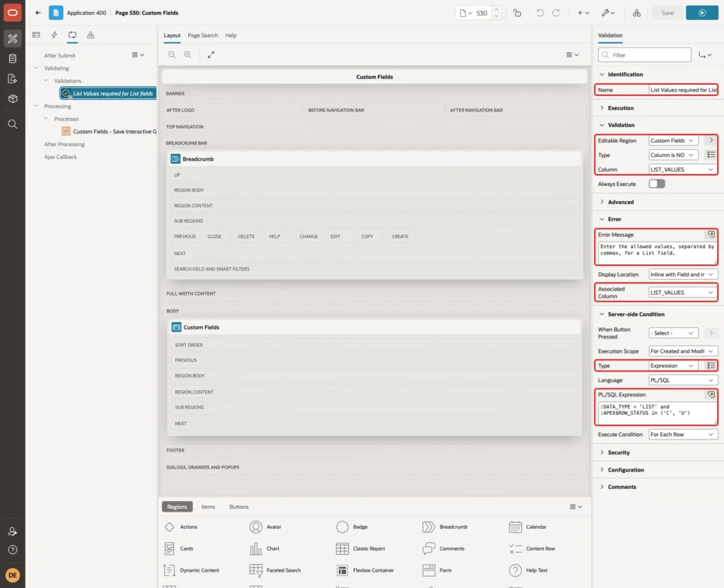
Task: Zoom in the layout view
Action: pyautogui.click(x=187, y=54)
